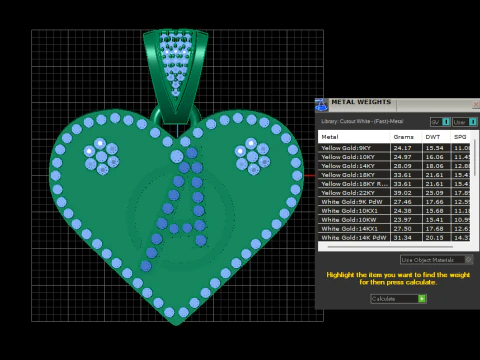Viewport: 480px width, 360px height.
Task: Close the Metal Weights panel
Action: pyautogui.click(x=476, y=105)
